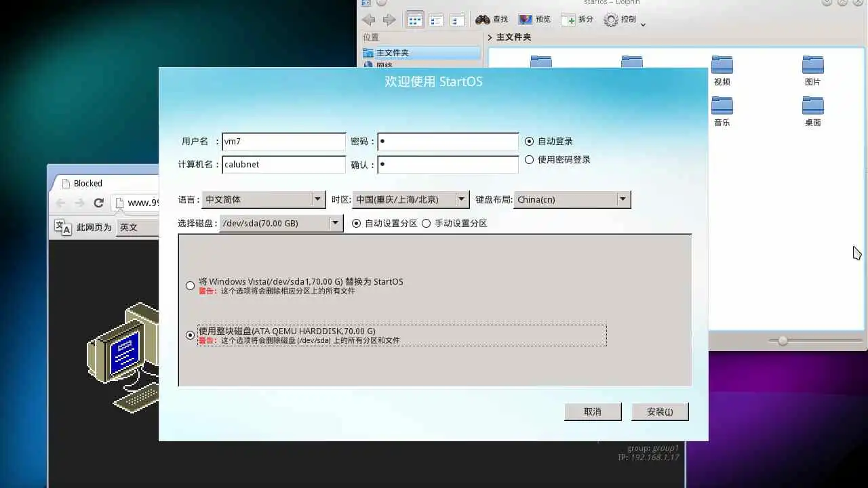The width and height of the screenshot is (868, 488).
Task: Click the 主文件夹 breadcrumb in Dolphin
Action: 513,37
